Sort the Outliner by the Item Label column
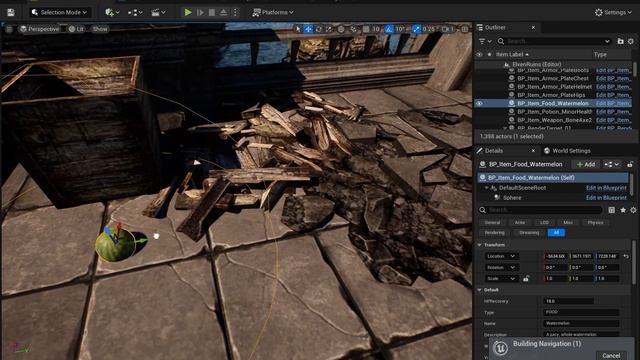Screen dimensions: 640x360 pyautogui.click(x=512, y=54)
